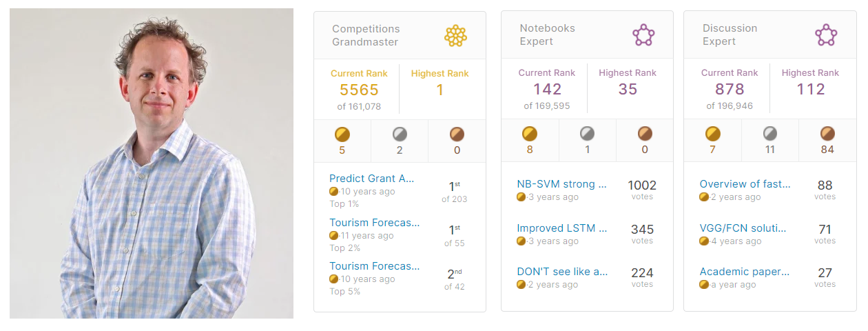Click the Discussion bronze medal icon
This screenshot has width=868, height=331.
[827, 134]
